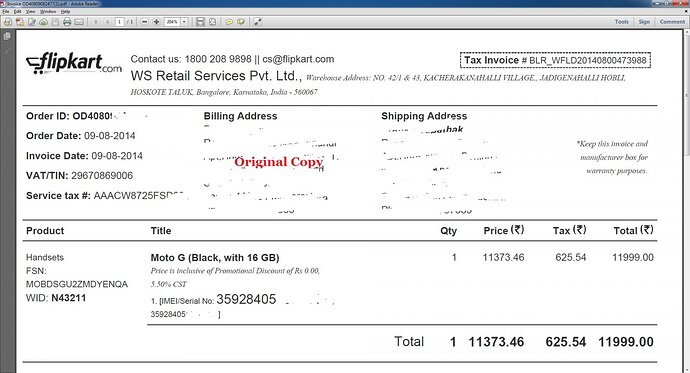The image size is (690, 373).
Task: Click the Add sticky note icon
Action: [229, 22]
